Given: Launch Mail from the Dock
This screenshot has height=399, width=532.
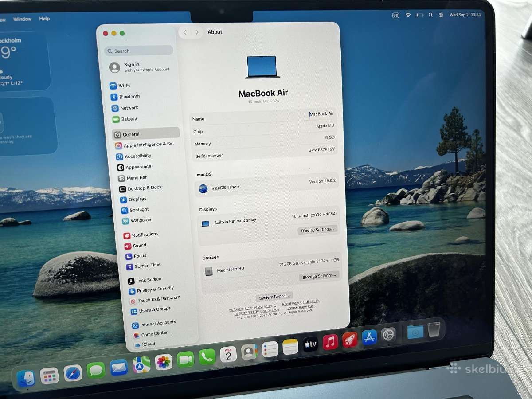Looking at the screenshot, I should (119, 367).
